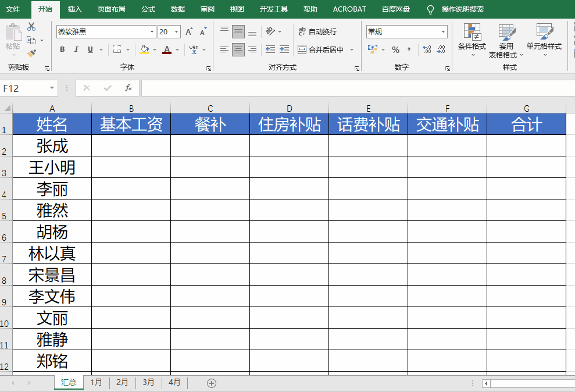
Task: Open fill color dropdown arrow
Action: click(155, 49)
